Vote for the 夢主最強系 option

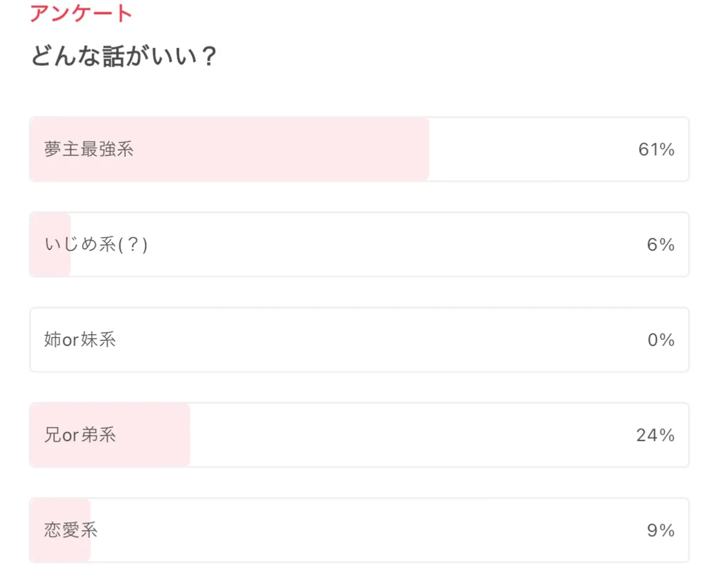[359, 149]
